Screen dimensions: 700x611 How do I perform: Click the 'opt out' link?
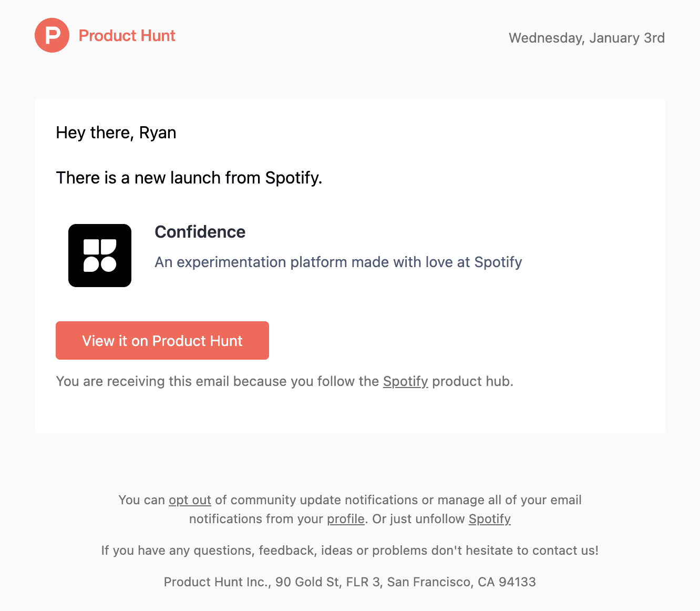tap(190, 500)
